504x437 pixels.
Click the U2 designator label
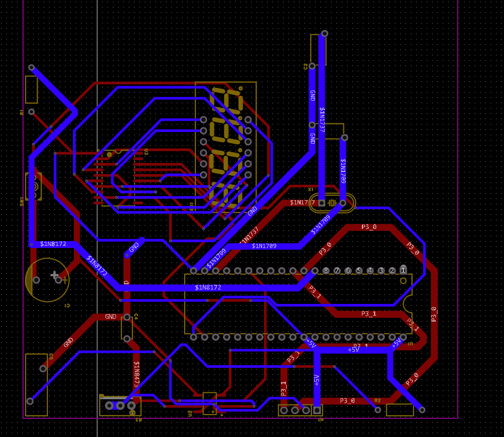(190, 414)
